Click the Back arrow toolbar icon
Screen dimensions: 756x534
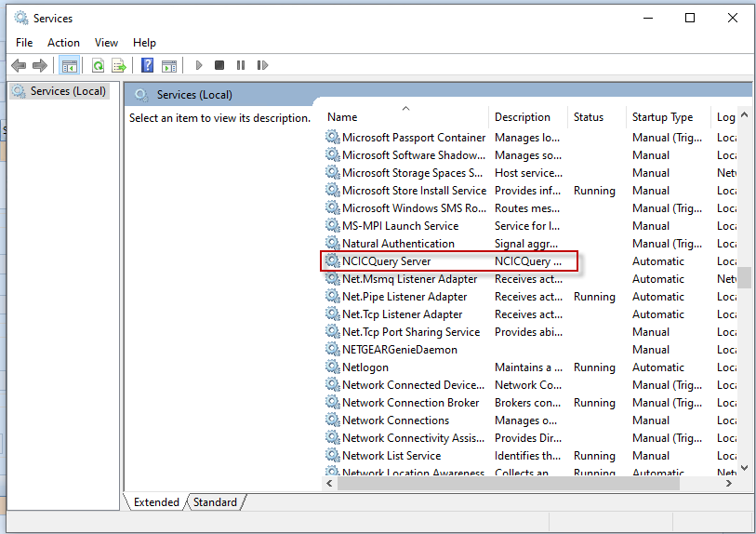coord(19,65)
